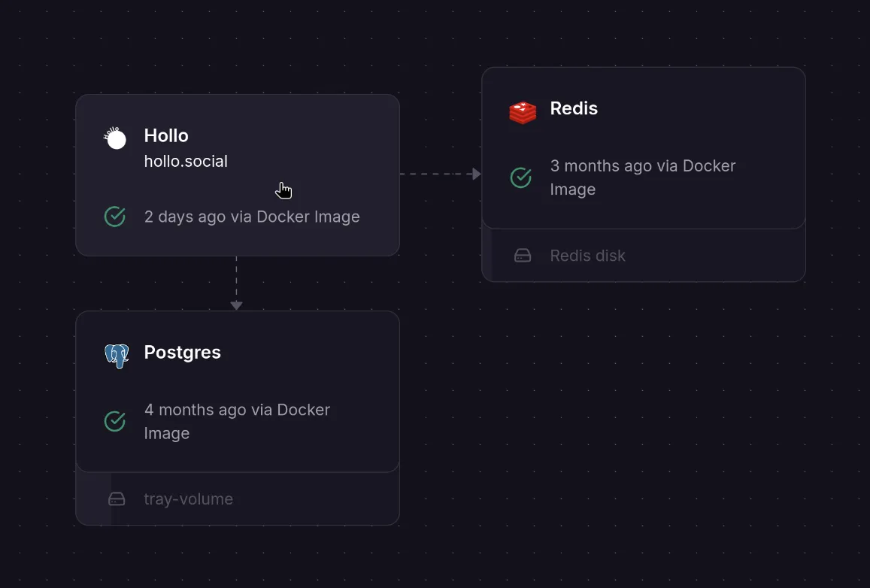Open the Redis disk volume
The height and width of the screenshot is (588, 870).
coord(587,256)
